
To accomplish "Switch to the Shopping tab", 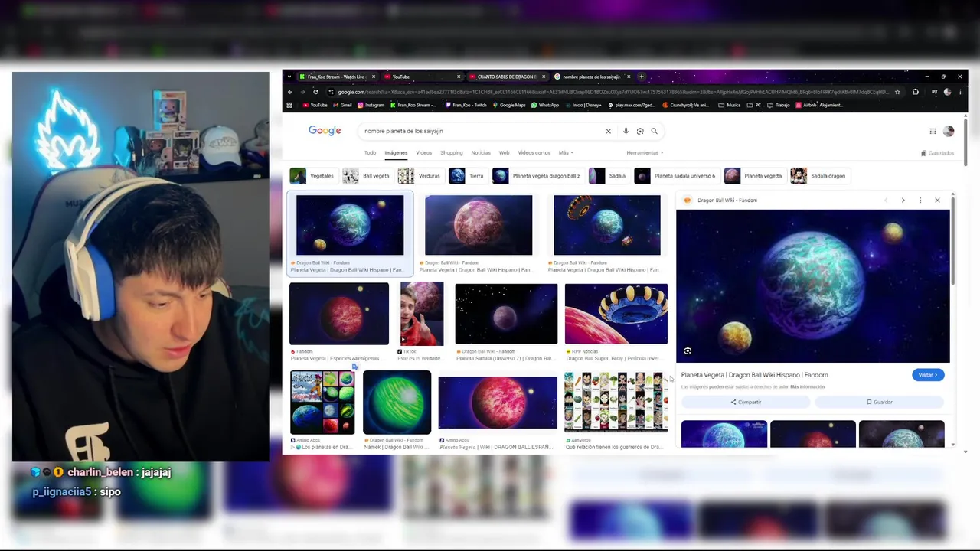I will point(451,153).
